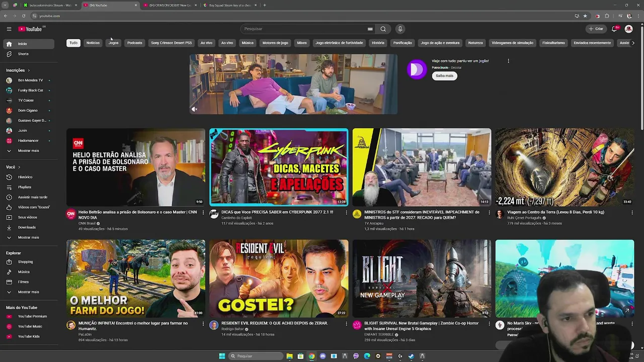This screenshot has width=644, height=362.
Task: Open YouTube Kids link
Action: pyautogui.click(x=28, y=336)
